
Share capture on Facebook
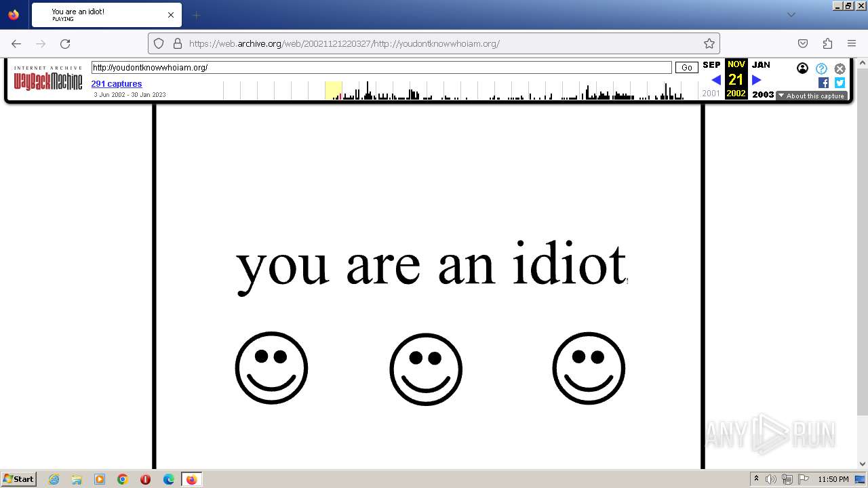pos(823,83)
